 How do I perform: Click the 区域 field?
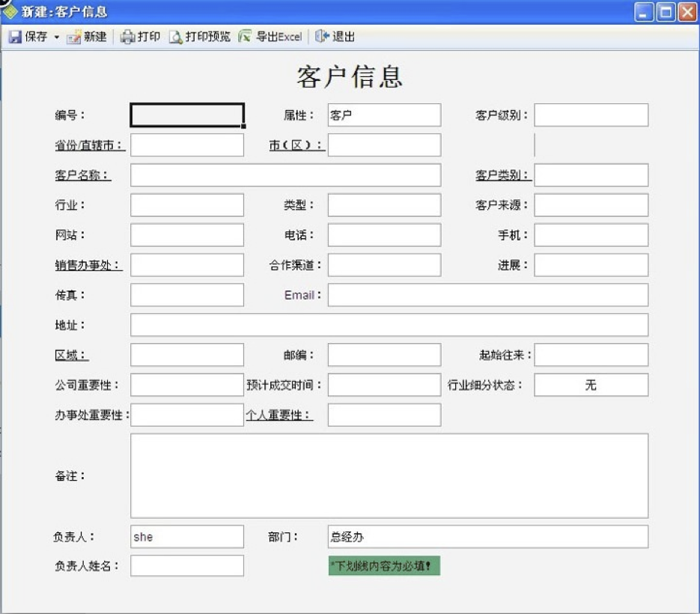click(x=187, y=355)
